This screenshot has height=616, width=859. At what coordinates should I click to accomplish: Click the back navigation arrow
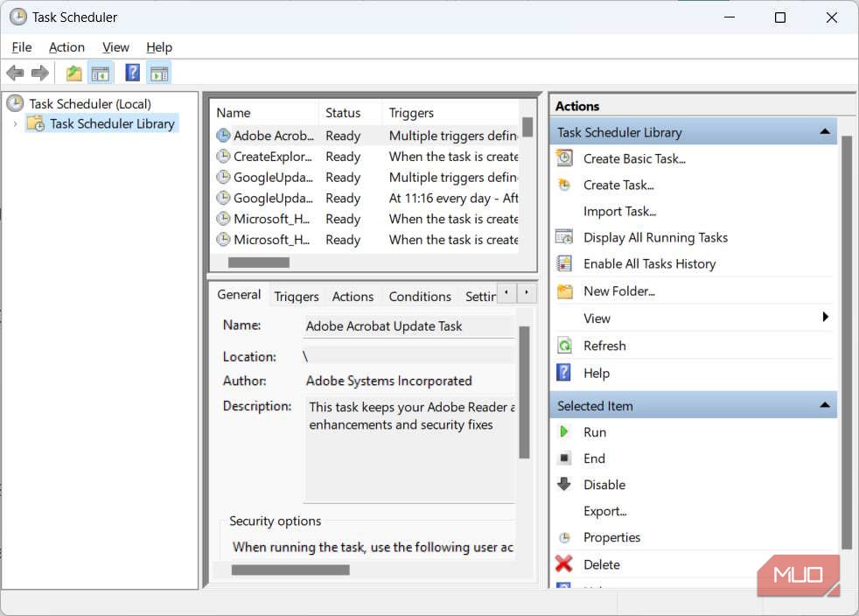[x=15, y=72]
